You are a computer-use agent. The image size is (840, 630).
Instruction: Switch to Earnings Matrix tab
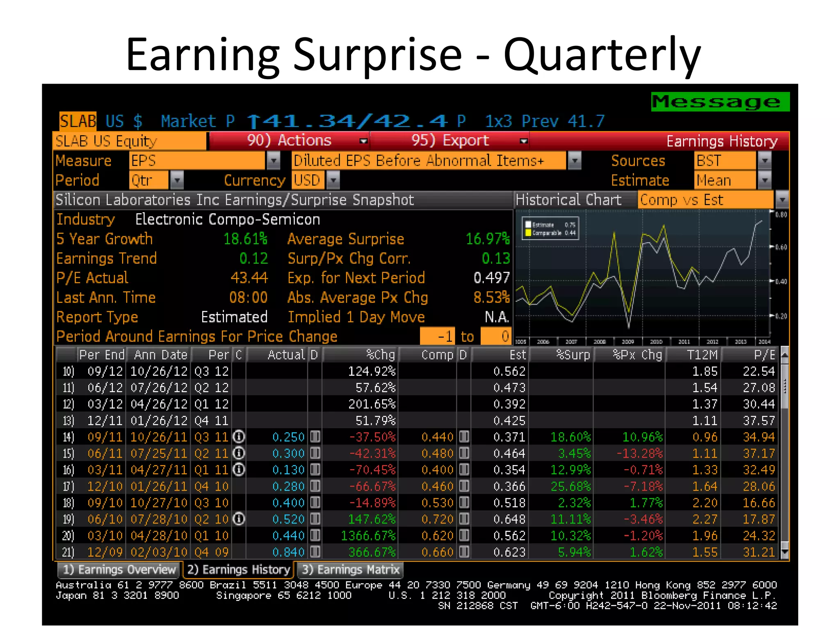click(350, 570)
